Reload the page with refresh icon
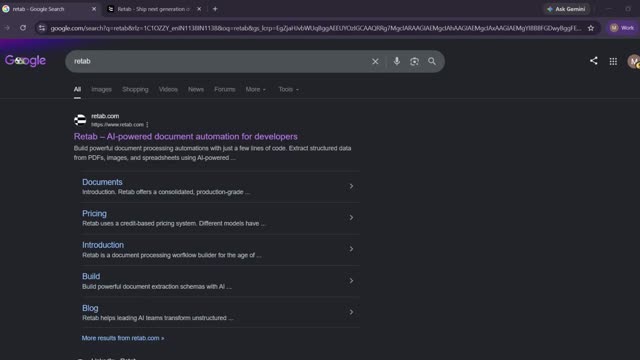640x360 pixels. [x=23, y=28]
